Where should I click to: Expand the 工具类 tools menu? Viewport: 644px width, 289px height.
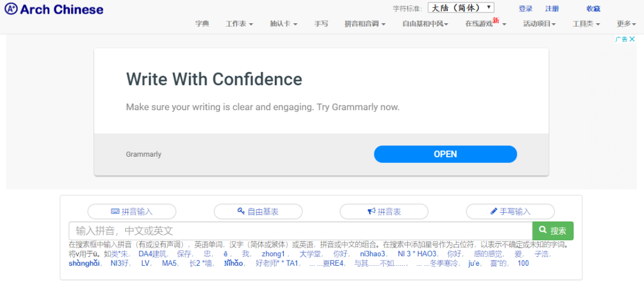[587, 24]
